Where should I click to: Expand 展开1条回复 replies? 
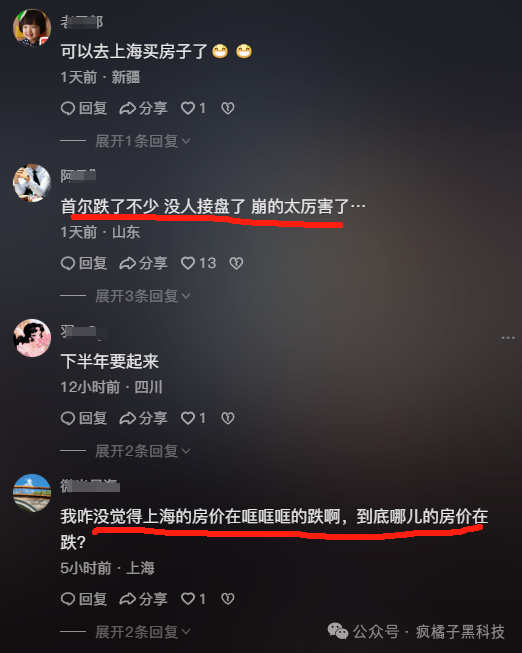(x=142, y=141)
